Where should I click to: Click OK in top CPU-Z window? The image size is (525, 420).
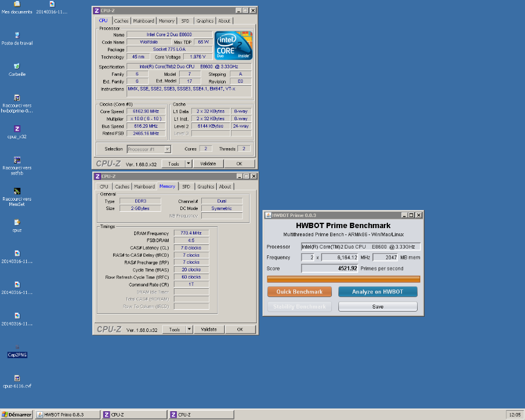[x=239, y=164]
